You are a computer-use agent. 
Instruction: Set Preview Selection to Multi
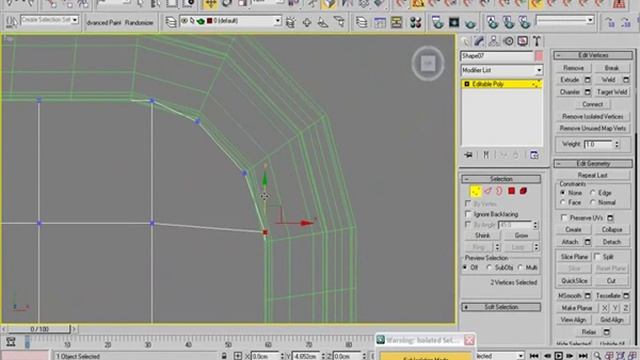tap(520, 268)
